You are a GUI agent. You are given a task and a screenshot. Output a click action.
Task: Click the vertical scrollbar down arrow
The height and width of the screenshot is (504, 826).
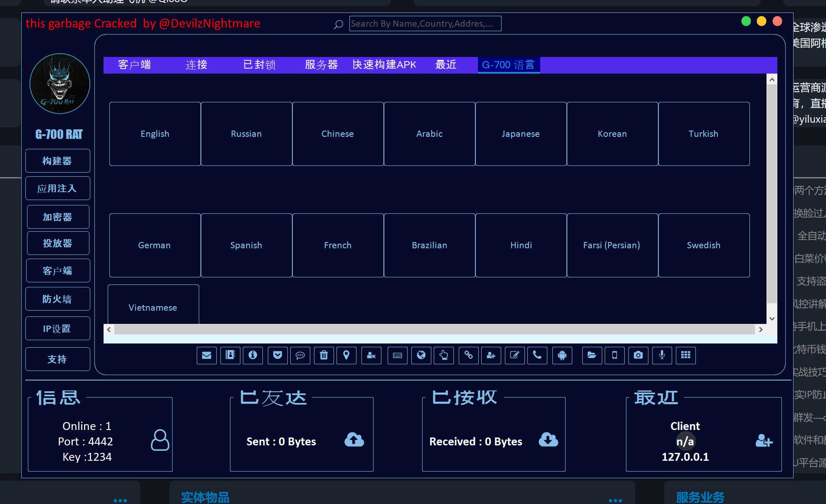[x=772, y=319]
